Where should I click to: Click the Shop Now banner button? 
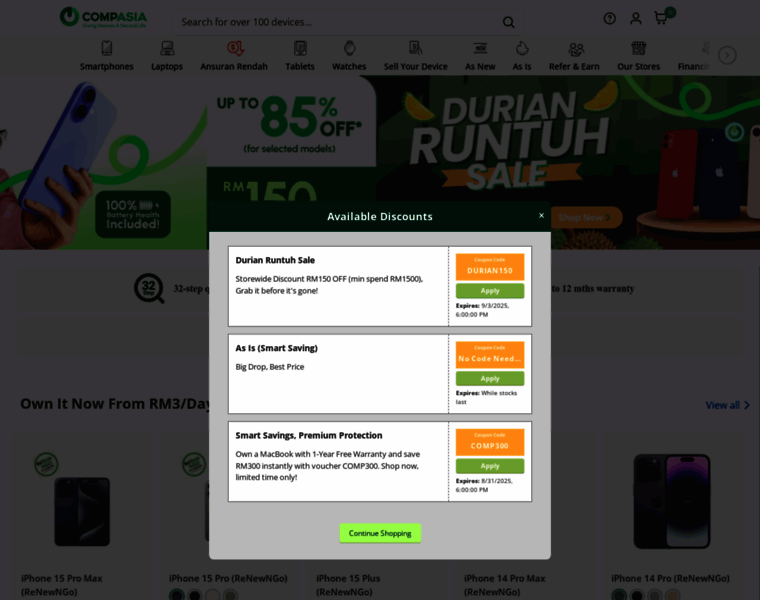point(586,218)
